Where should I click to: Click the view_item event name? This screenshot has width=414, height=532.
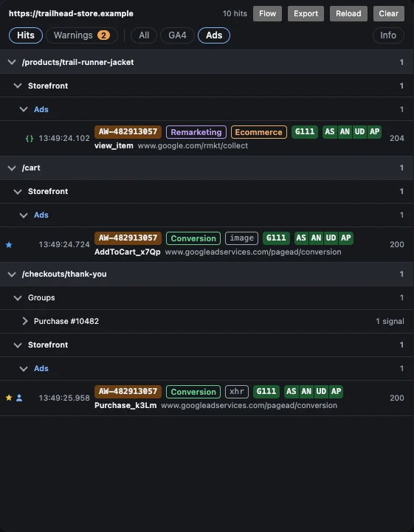114,146
